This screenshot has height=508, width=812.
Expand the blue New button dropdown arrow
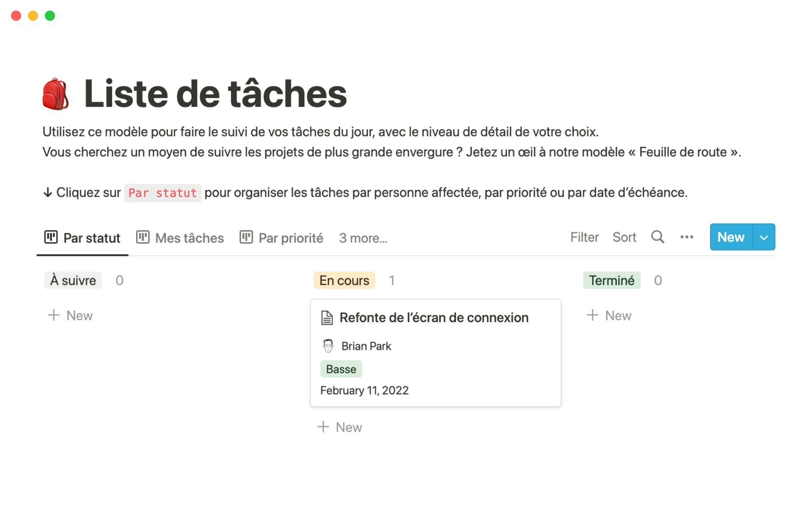pyautogui.click(x=764, y=237)
